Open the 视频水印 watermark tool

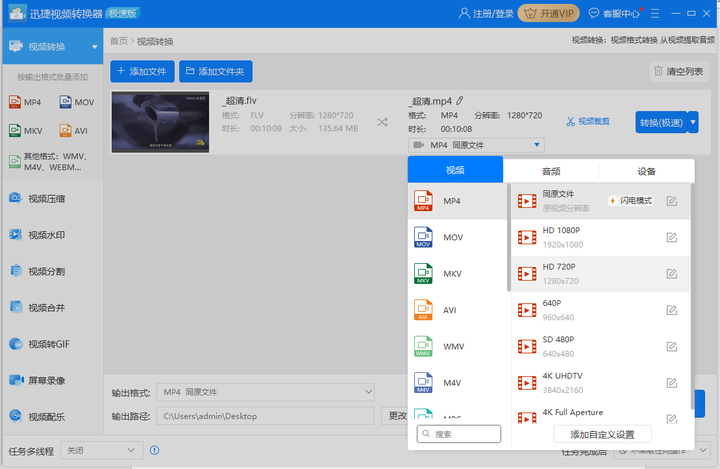(x=38, y=235)
